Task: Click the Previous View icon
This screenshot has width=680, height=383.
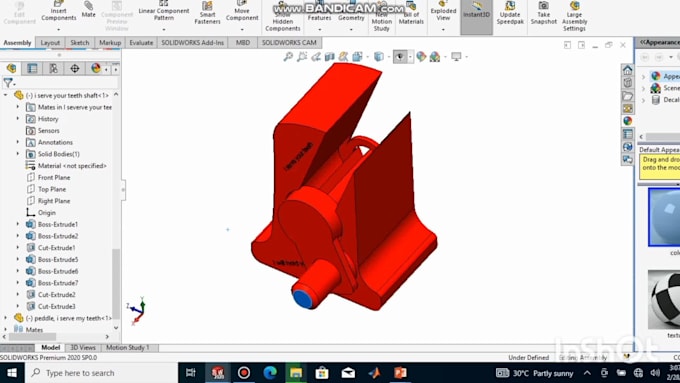Action: point(316,56)
